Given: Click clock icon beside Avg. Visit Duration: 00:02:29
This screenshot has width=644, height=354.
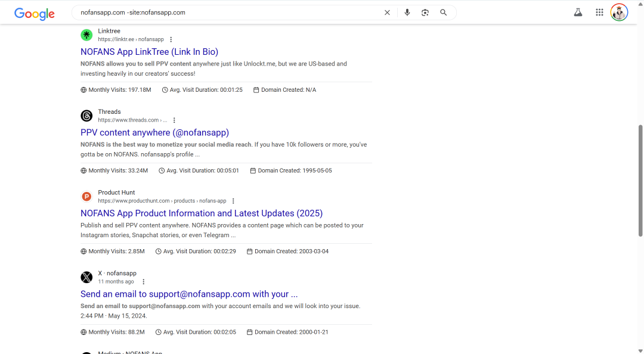Looking at the screenshot, I should click(158, 251).
